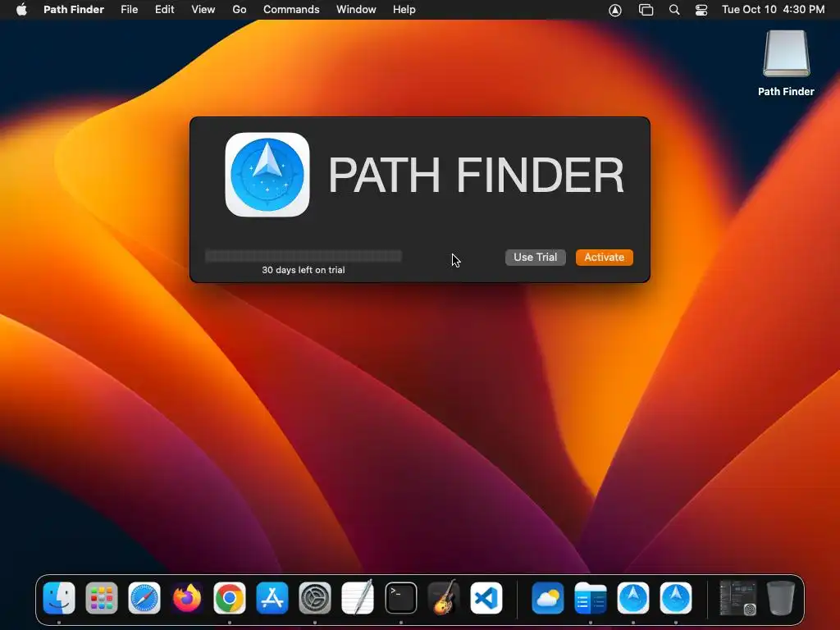
Task: Launch GarageBand from the Dock
Action: [x=444, y=597]
